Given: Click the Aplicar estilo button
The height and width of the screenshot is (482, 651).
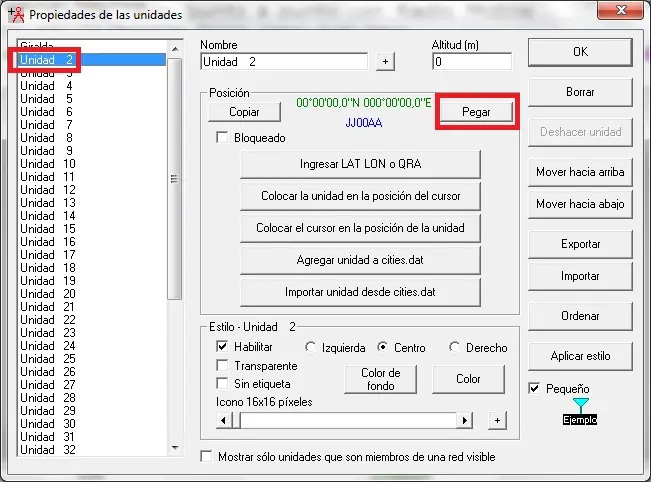Looking at the screenshot, I should pos(580,356).
